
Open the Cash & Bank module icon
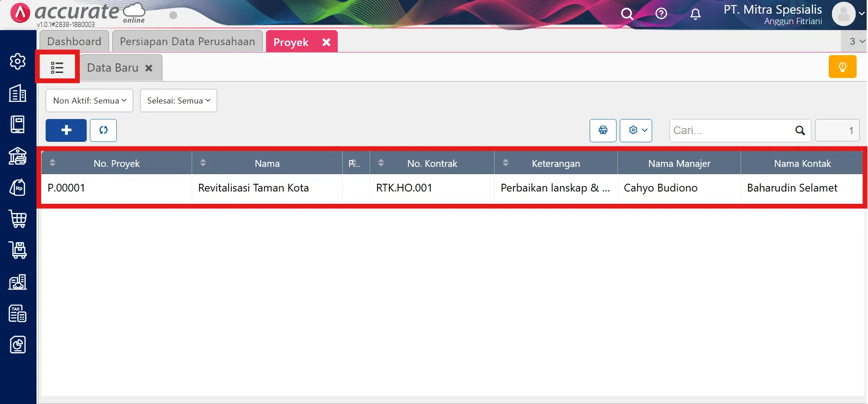click(x=18, y=156)
